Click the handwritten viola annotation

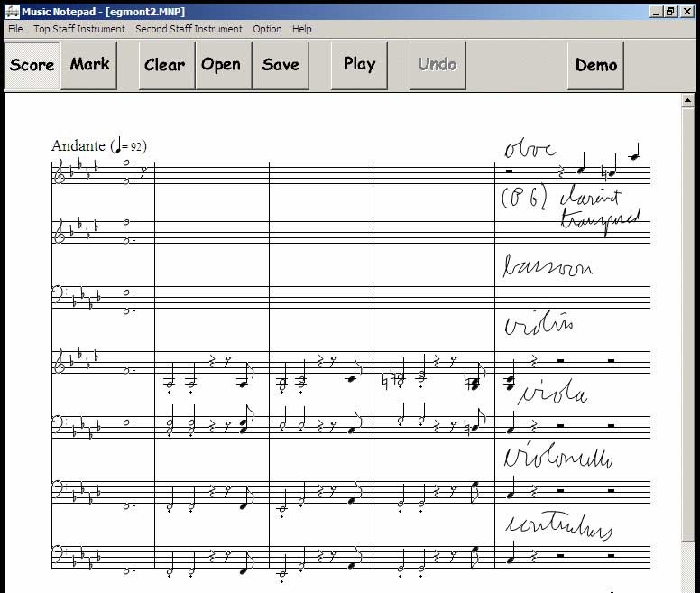[553, 393]
